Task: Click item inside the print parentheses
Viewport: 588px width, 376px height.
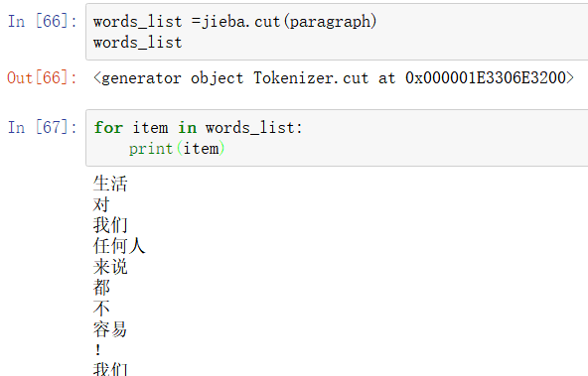Action: point(201,149)
